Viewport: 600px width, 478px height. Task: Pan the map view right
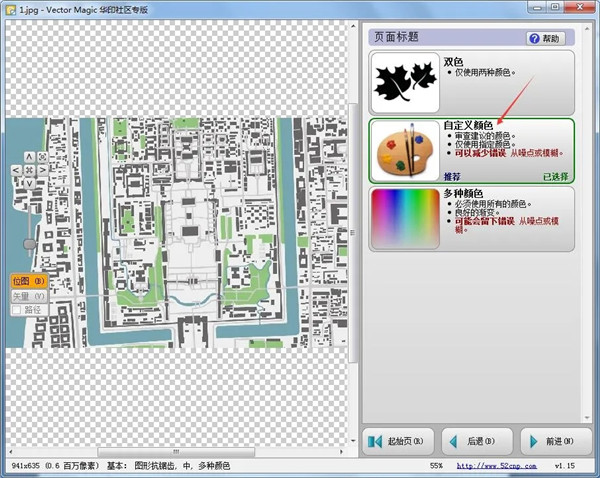[41, 170]
